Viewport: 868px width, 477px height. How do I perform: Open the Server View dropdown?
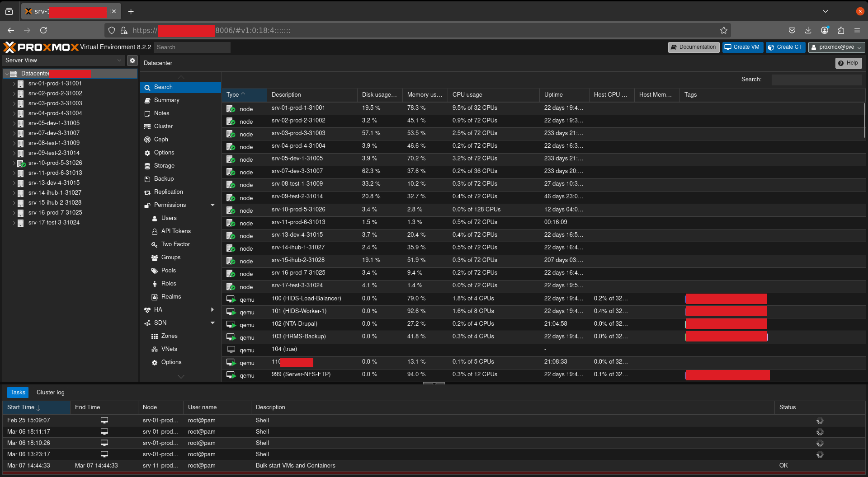point(63,61)
